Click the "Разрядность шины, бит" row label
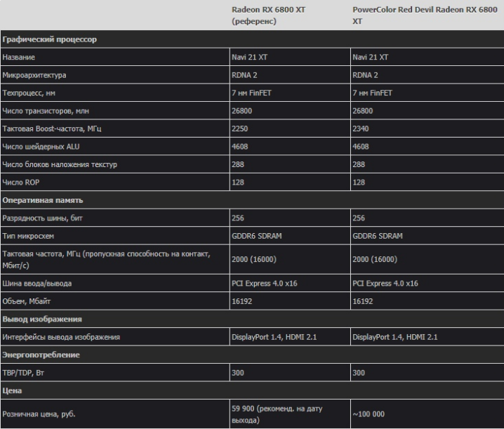This screenshot has width=504, height=429. click(42, 218)
